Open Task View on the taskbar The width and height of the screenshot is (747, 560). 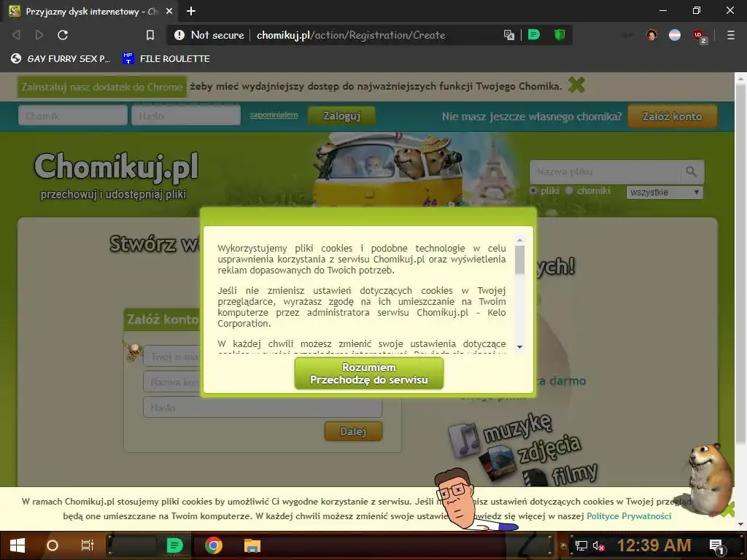(88, 545)
